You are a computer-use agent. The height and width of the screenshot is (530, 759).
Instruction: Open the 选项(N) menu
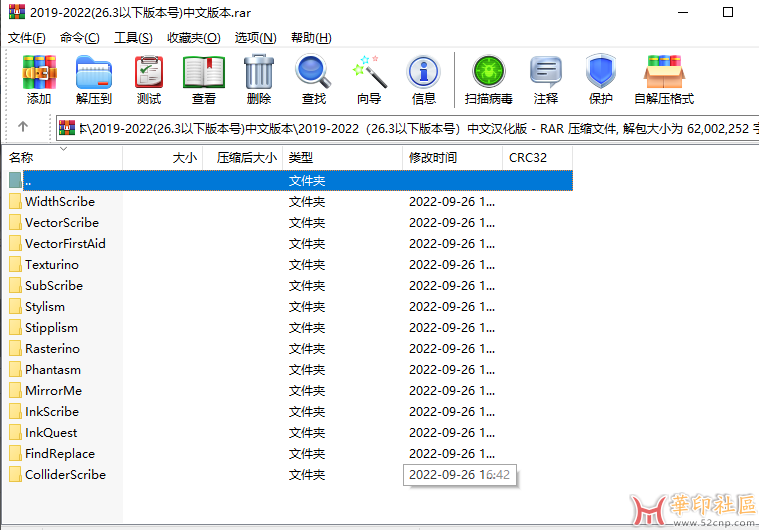255,38
